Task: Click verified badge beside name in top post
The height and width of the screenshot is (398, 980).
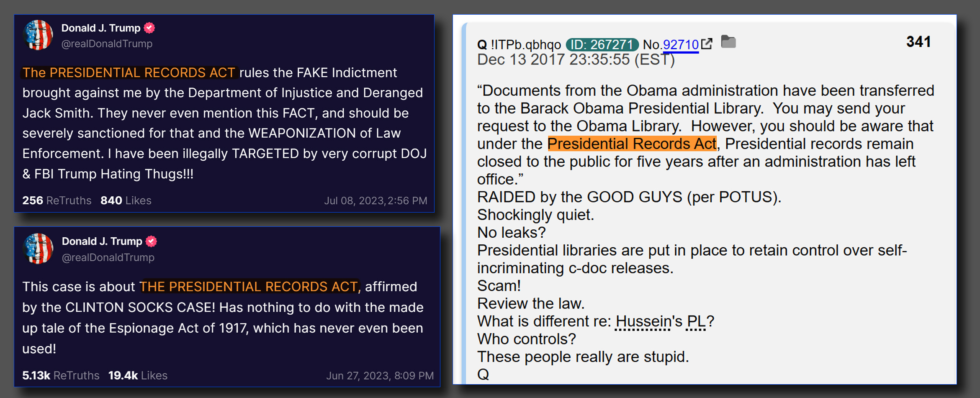Action: 149,28
